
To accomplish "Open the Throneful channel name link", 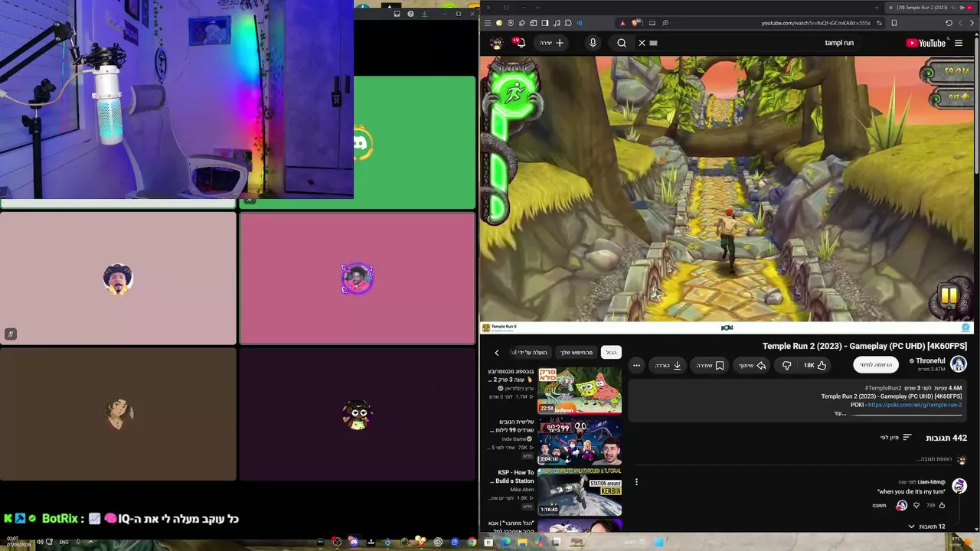I will click(930, 361).
